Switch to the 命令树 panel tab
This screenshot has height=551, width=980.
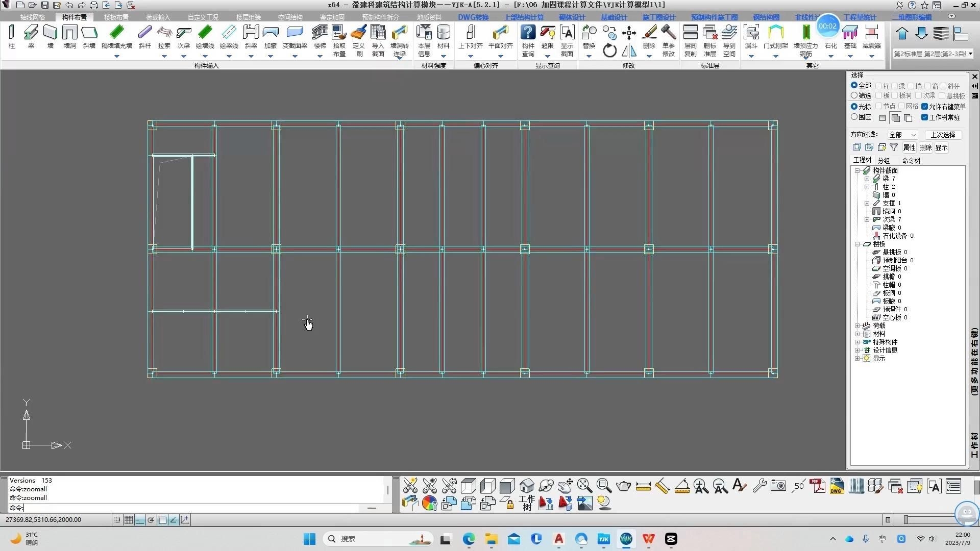coord(911,161)
